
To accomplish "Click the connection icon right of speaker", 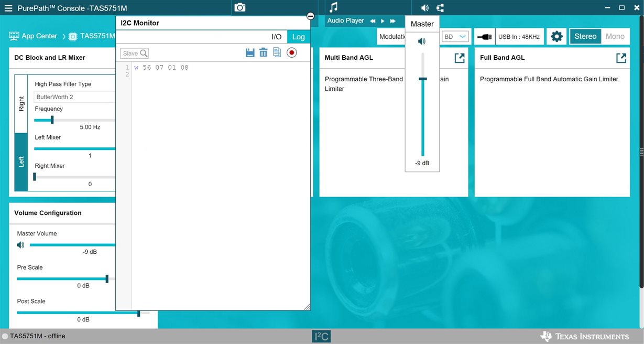I will (440, 8).
